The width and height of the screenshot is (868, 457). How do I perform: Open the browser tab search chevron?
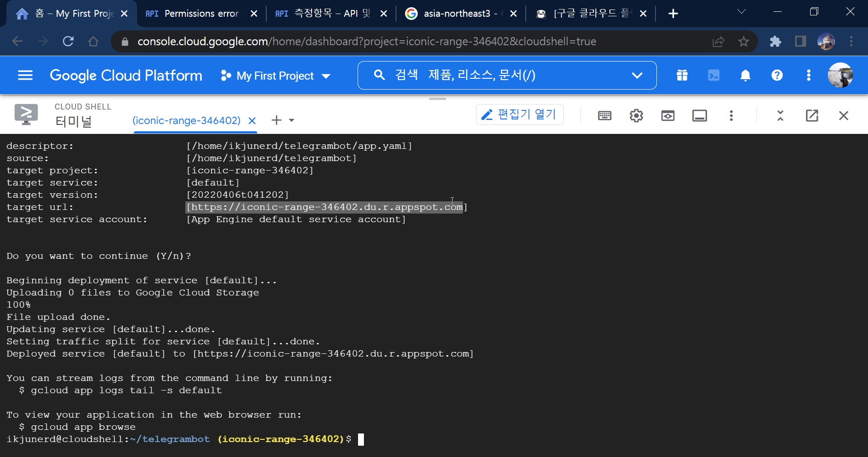(741, 12)
